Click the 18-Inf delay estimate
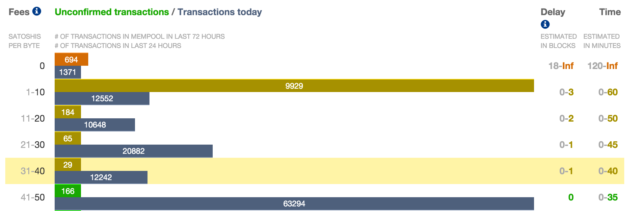This screenshot has height=211, width=644. pyautogui.click(x=561, y=66)
